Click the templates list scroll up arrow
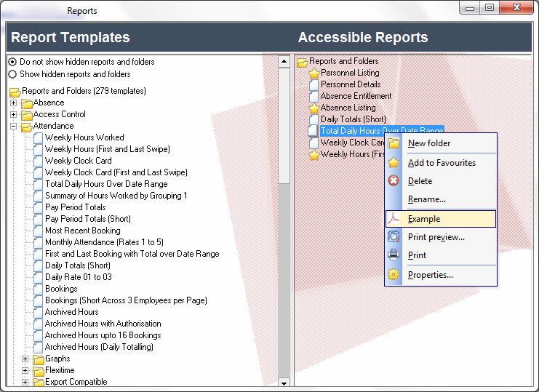539x392 pixels. tap(284, 63)
